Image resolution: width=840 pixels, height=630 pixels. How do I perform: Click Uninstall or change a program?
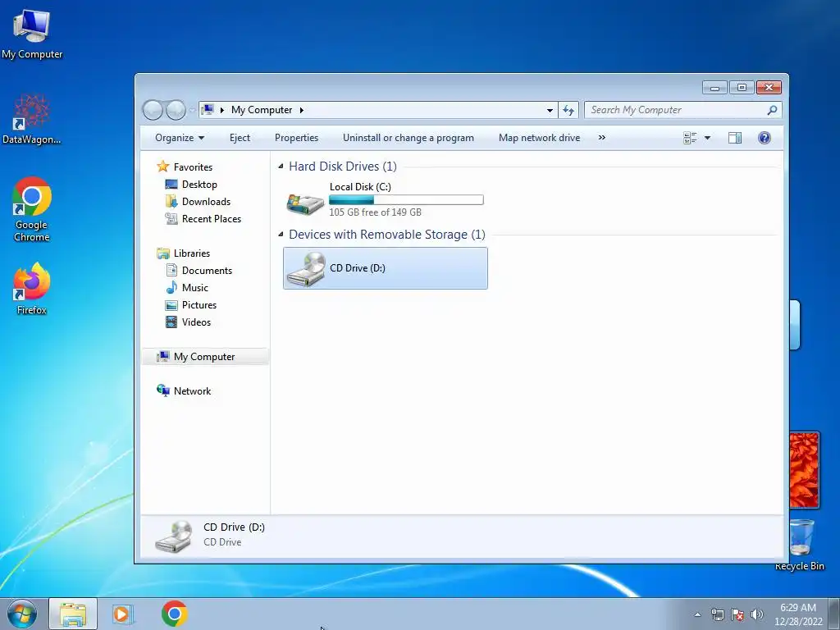pyautogui.click(x=409, y=138)
